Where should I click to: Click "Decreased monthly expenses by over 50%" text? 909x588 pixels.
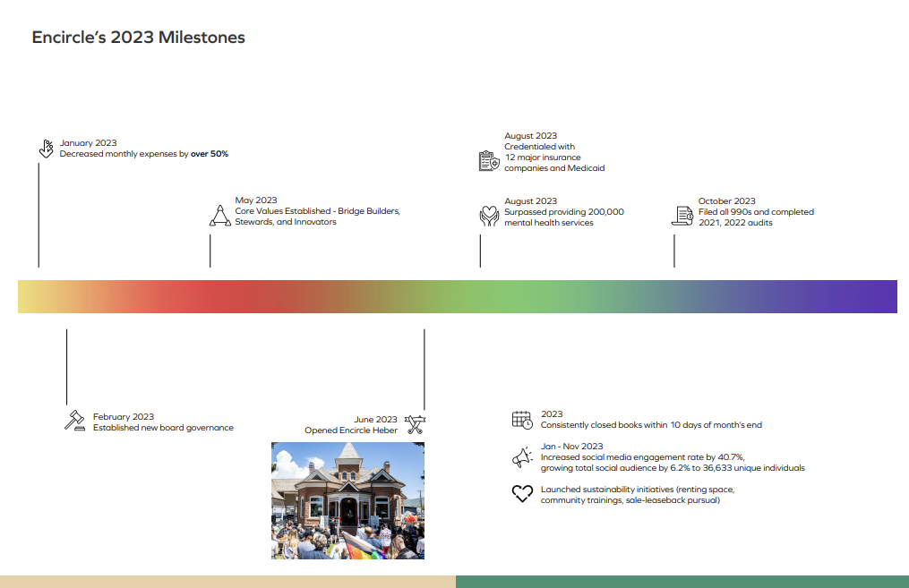[144, 154]
